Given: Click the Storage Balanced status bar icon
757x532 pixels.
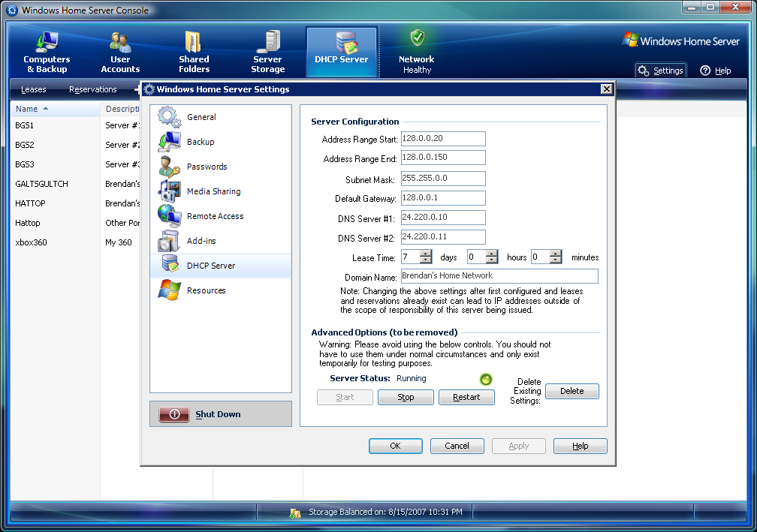Looking at the screenshot, I should click(x=295, y=513).
